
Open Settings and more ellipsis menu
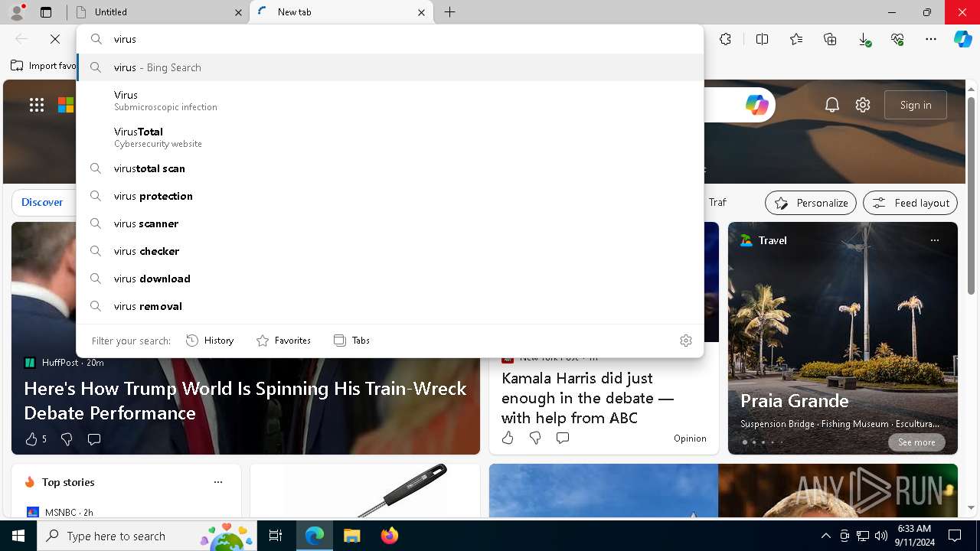tap(931, 39)
